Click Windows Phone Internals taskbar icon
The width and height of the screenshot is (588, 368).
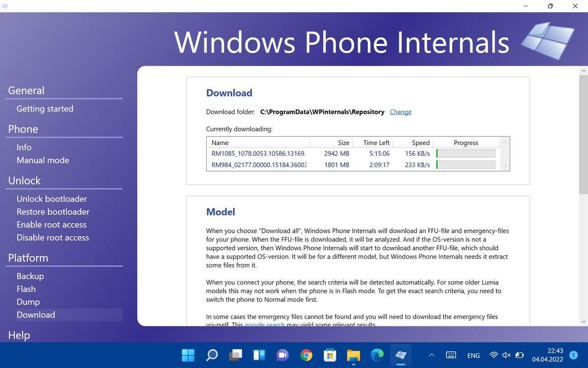click(x=401, y=355)
